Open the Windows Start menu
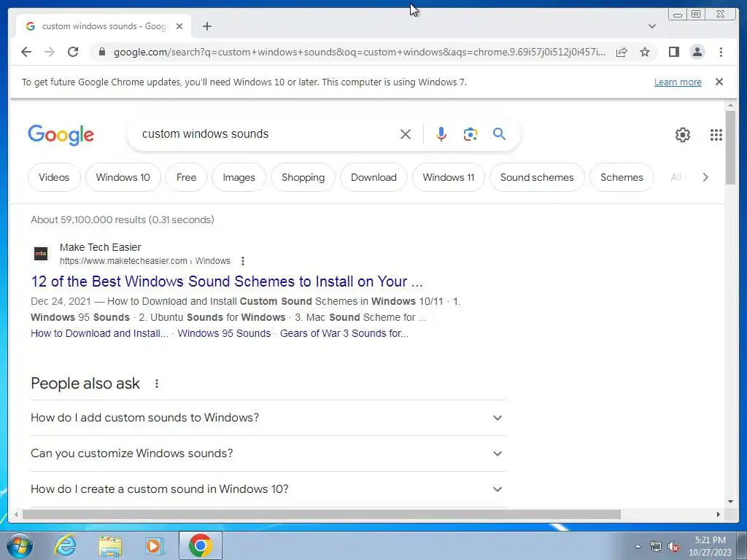Screen dimensions: 747x560 pos(20,545)
